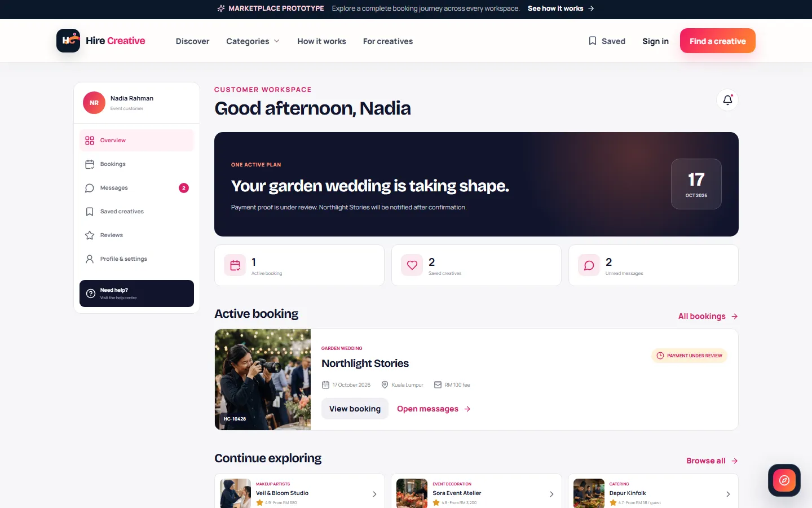
Task: Click the Northlight Stories booking photo
Action: click(263, 379)
